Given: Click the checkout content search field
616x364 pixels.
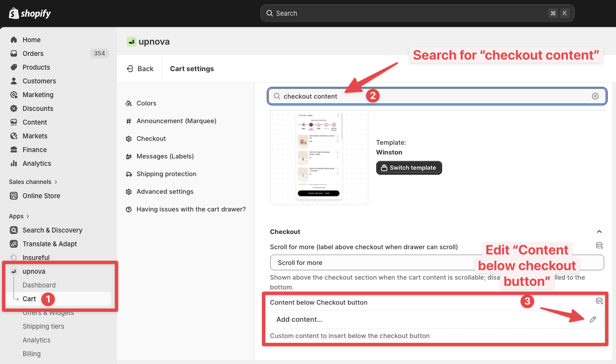Looking at the screenshot, I should tap(437, 96).
